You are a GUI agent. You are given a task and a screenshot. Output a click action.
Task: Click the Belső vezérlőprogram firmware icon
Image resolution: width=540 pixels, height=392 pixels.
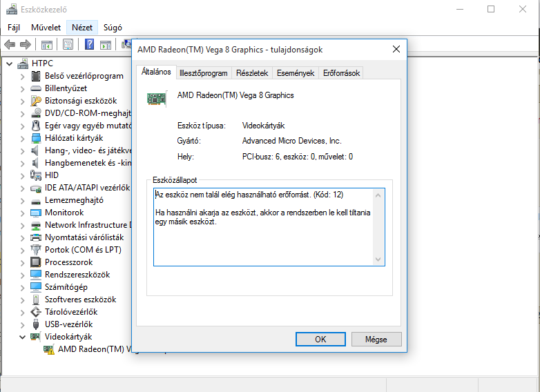[x=36, y=76]
